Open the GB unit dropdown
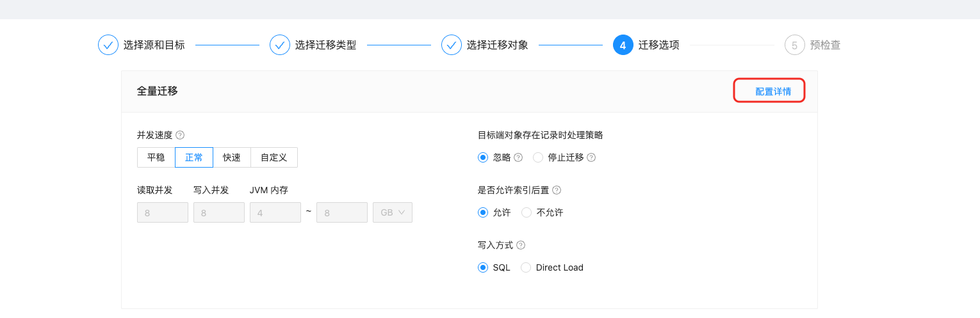 coord(393,212)
